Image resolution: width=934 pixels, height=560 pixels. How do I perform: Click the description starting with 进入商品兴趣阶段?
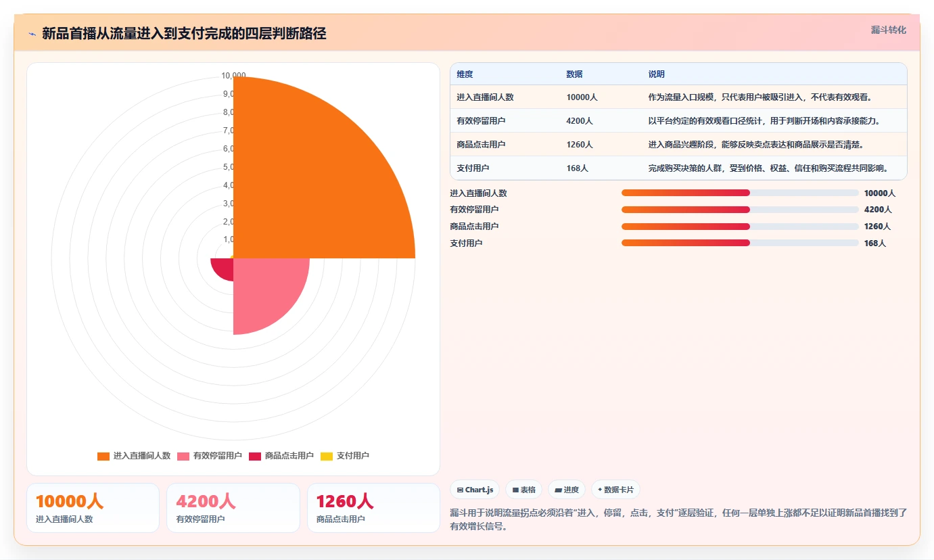(756, 145)
